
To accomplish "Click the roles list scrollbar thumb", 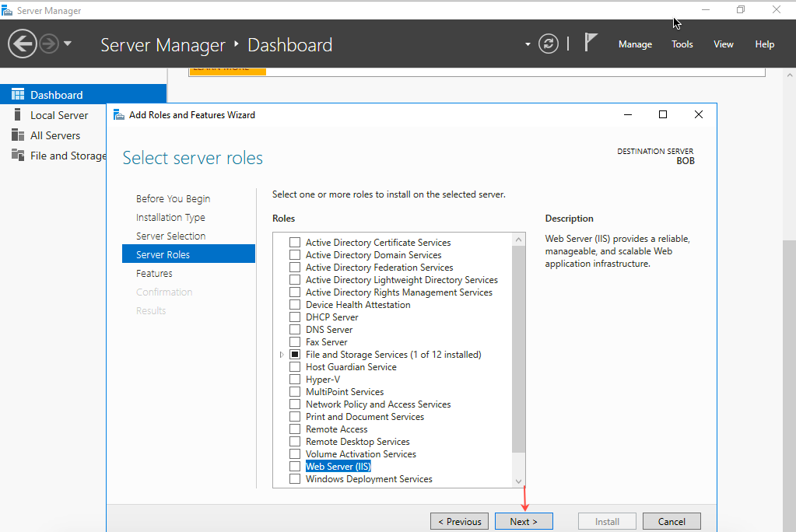I will [x=518, y=348].
